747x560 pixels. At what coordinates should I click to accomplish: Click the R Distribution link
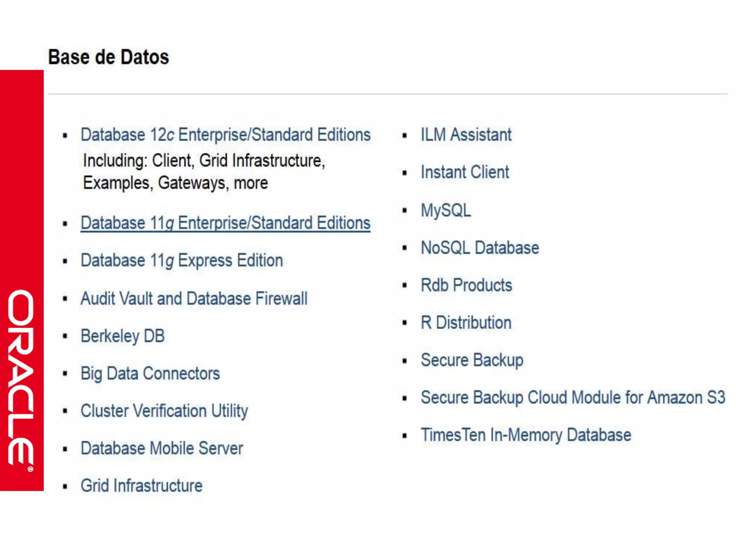[x=466, y=323]
